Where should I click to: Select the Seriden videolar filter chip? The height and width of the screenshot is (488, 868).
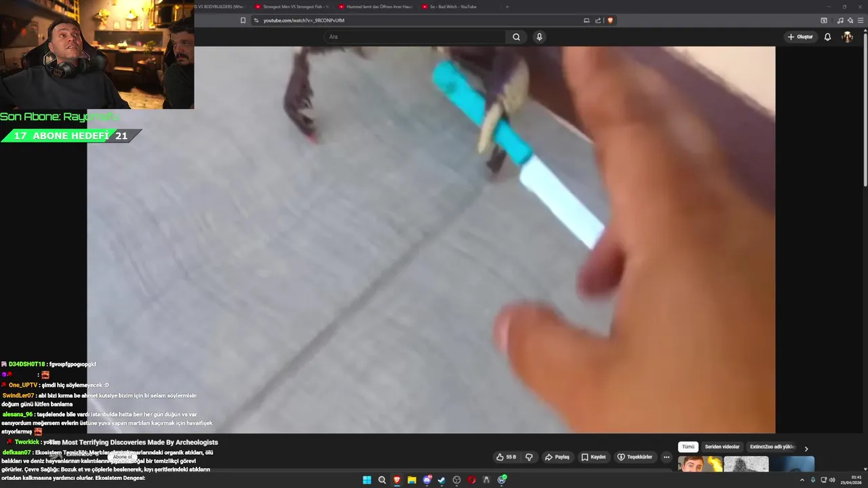(x=722, y=447)
